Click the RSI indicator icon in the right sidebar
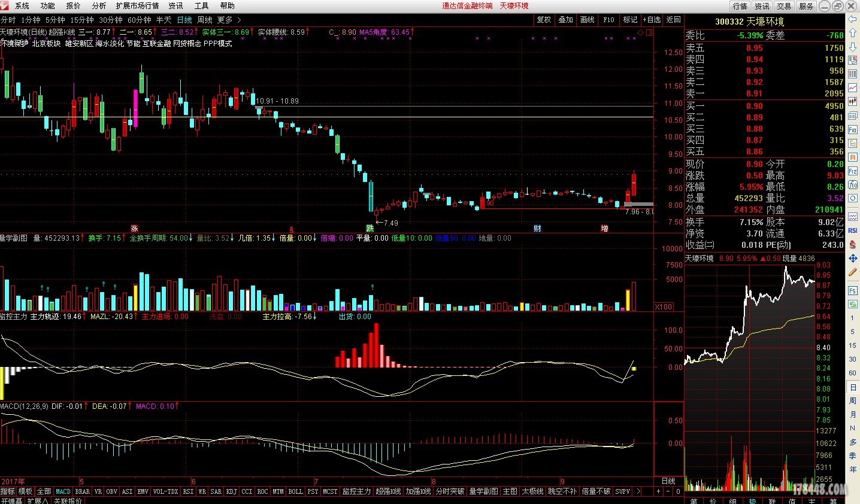The height and width of the screenshot is (504, 860). 853,230
